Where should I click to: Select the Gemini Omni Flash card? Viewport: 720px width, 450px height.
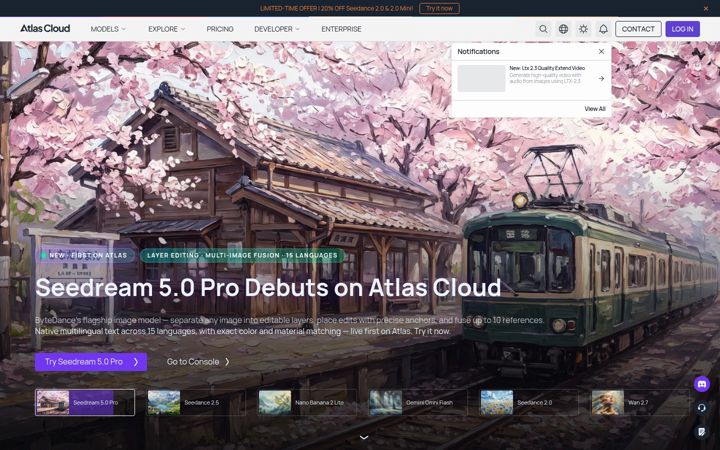(x=418, y=402)
